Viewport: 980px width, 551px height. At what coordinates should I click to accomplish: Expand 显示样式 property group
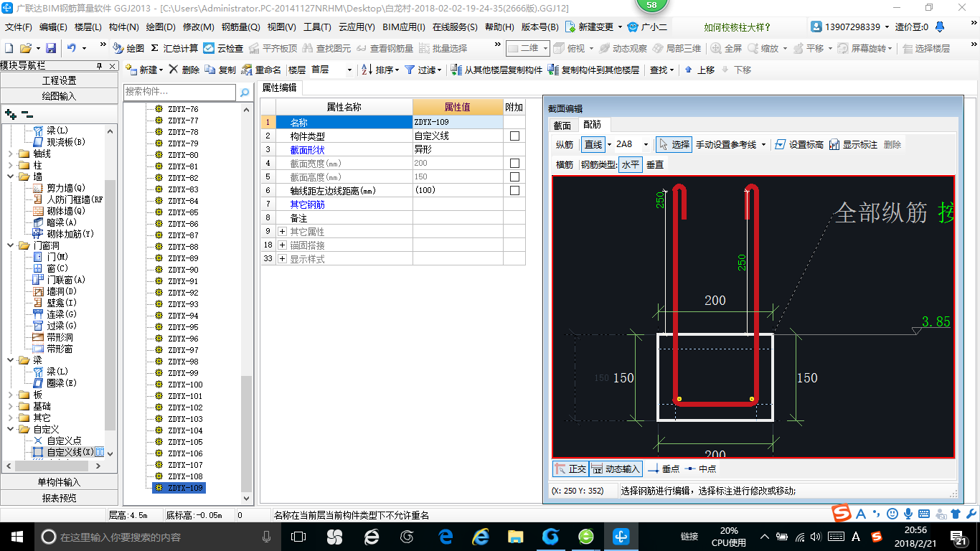pyautogui.click(x=282, y=258)
